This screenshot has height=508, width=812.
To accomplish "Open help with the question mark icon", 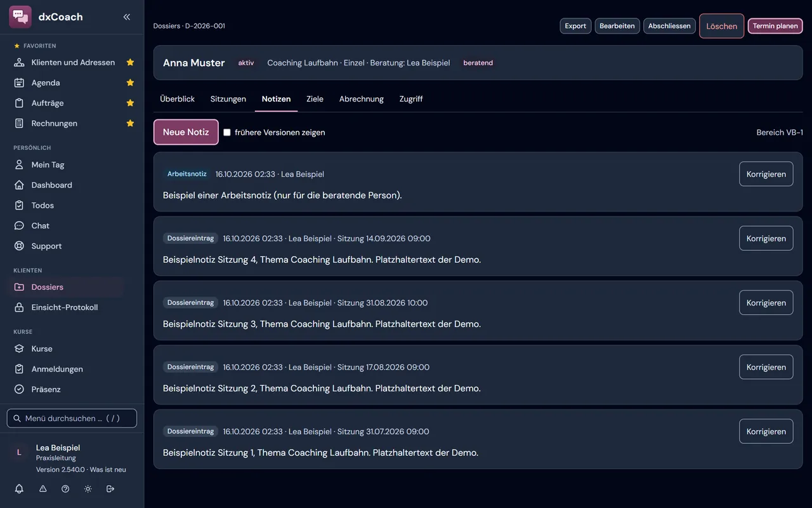I will pos(65,489).
